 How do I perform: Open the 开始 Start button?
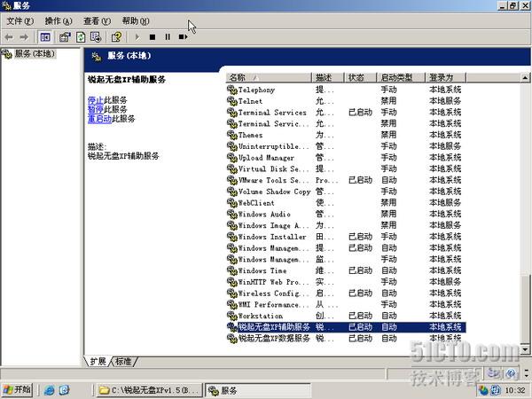coord(17,389)
